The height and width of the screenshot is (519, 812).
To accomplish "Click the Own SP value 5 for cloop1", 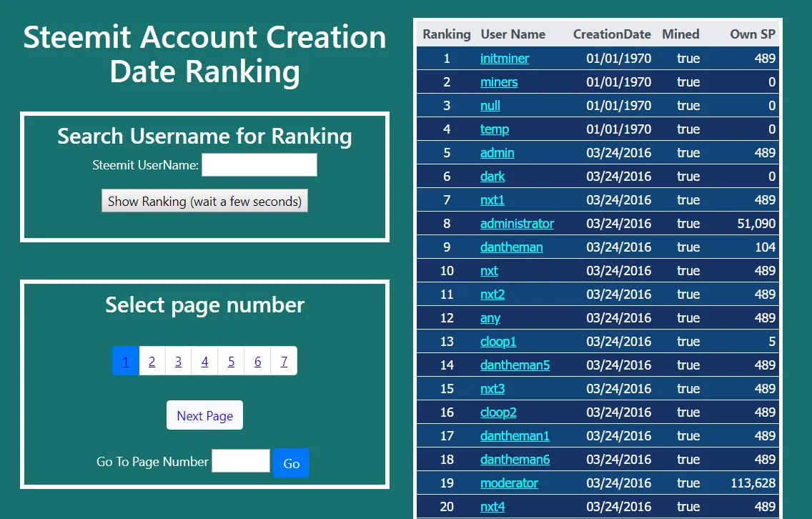I will click(772, 342).
